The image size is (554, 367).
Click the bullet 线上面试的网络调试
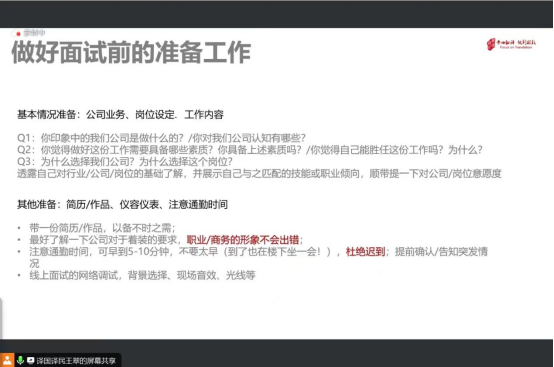click(142, 275)
